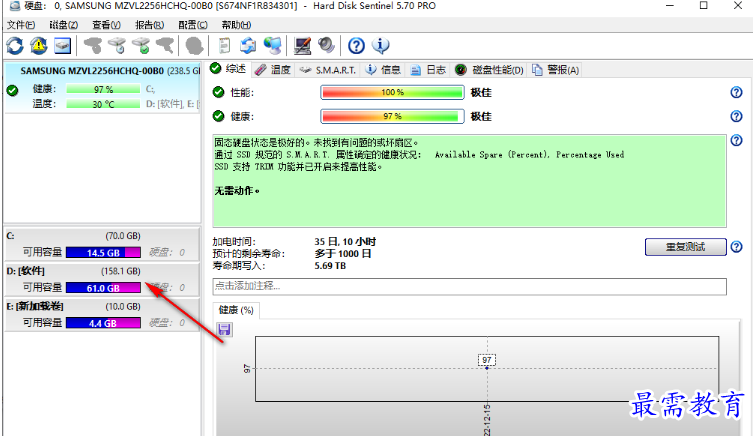Click the refresh toolbar icon
The width and height of the screenshot is (753, 436).
[x=15, y=46]
